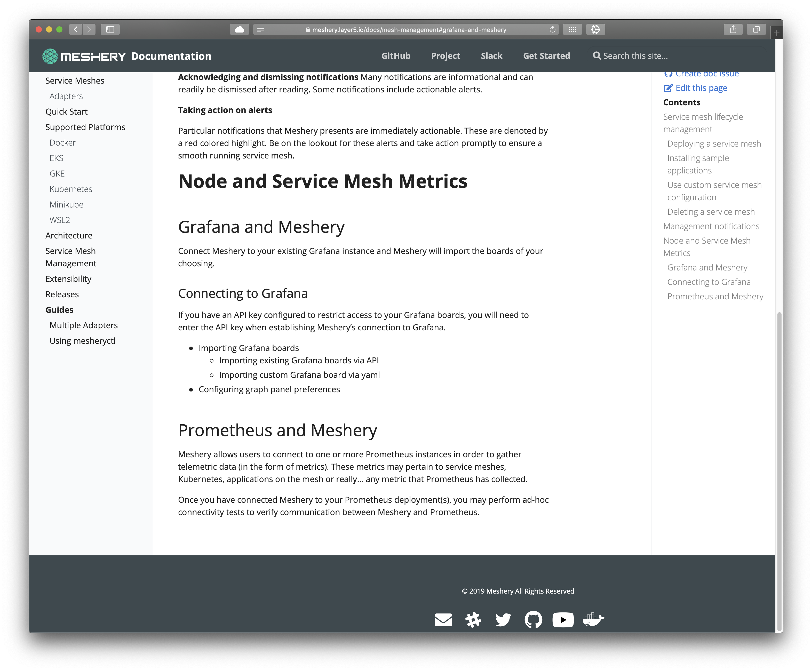Viewport: 812px width, 671px height.
Task: Jump to Installing sample applications
Action: (698, 164)
